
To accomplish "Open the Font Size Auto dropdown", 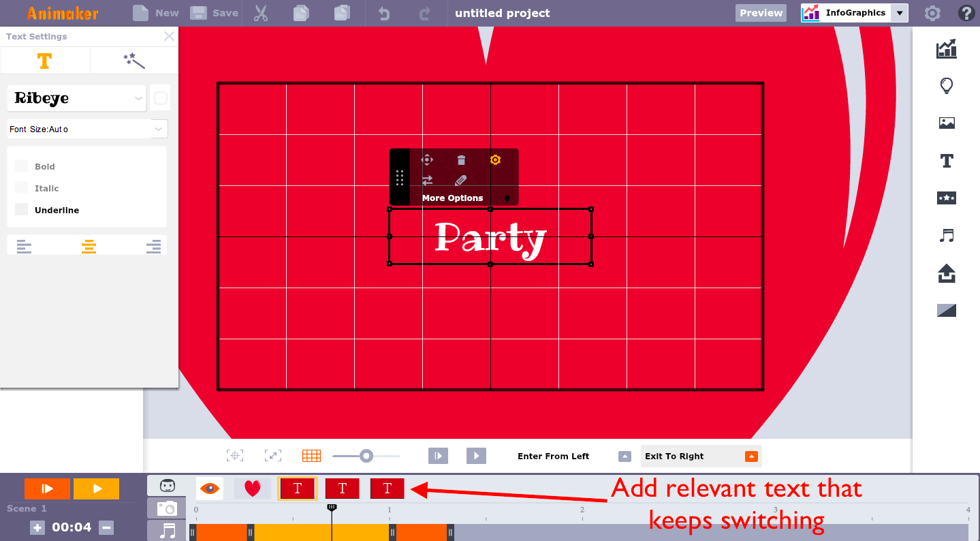I will pyautogui.click(x=87, y=129).
